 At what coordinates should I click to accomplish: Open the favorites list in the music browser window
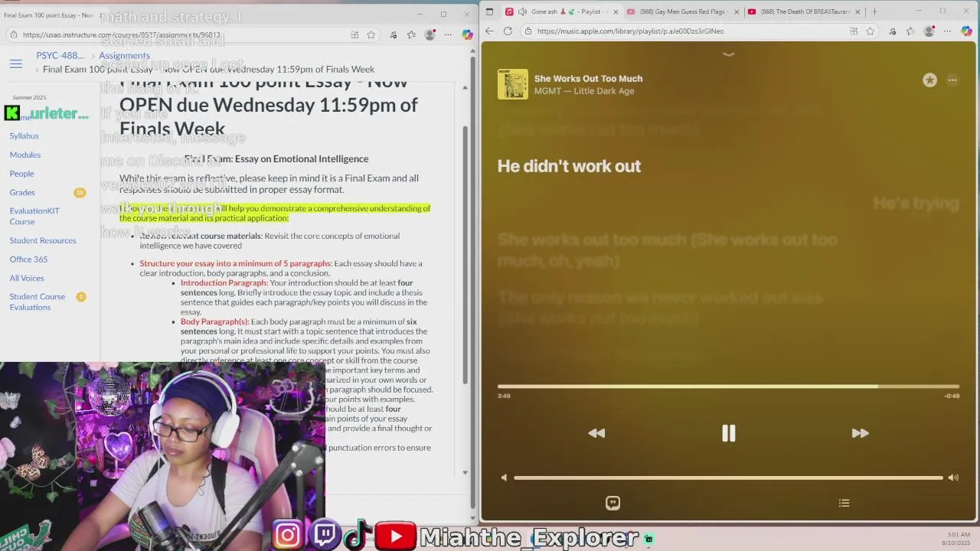click(910, 31)
